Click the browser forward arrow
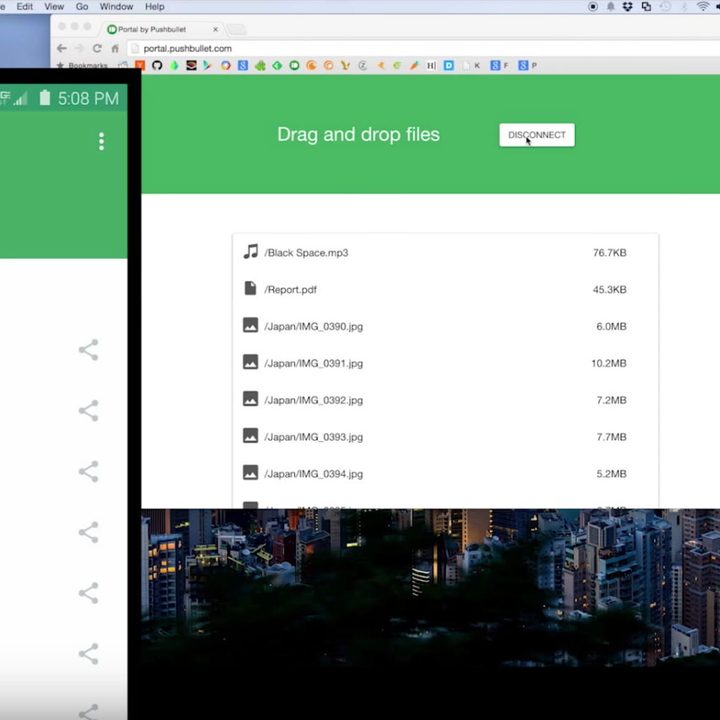This screenshot has width=720, height=720. point(79,48)
